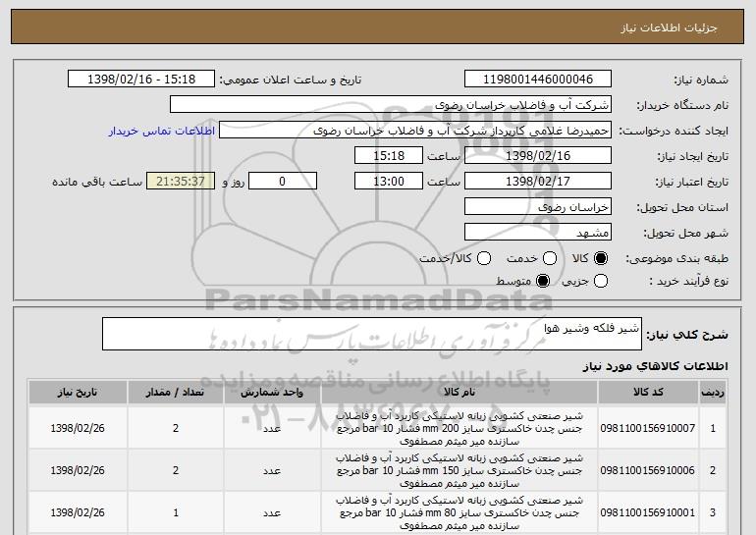Image resolution: width=756 pixels, height=535 pixels.
Task: Click the quantity 2 in row 1
Action: click(x=176, y=428)
